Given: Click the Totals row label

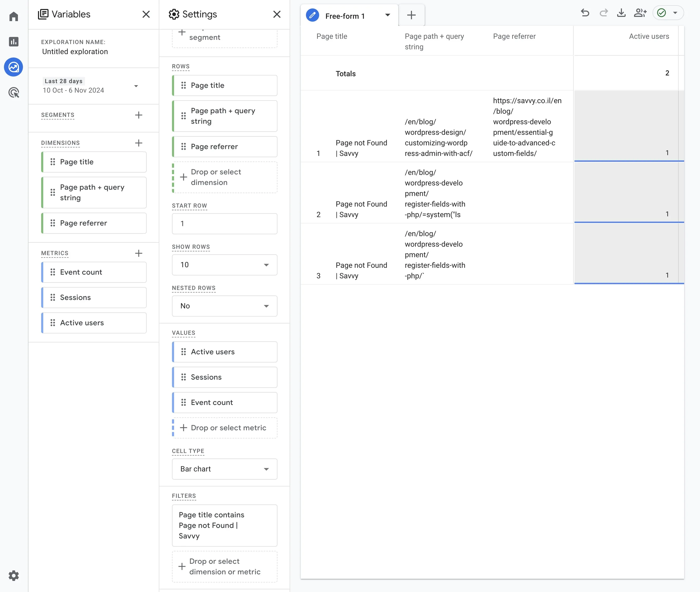Looking at the screenshot, I should [346, 74].
